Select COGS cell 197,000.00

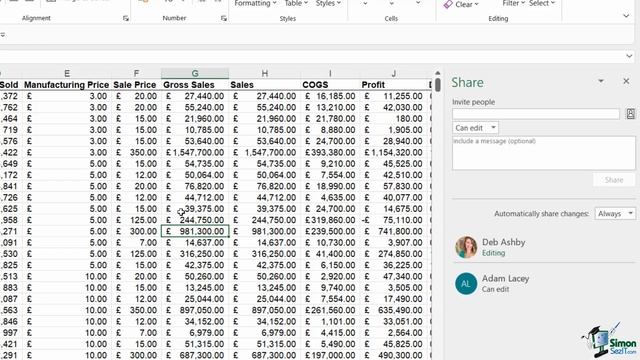point(330,355)
